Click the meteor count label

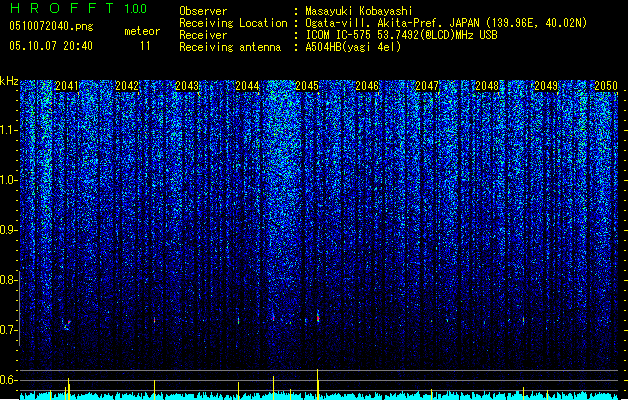pyautogui.click(x=142, y=31)
